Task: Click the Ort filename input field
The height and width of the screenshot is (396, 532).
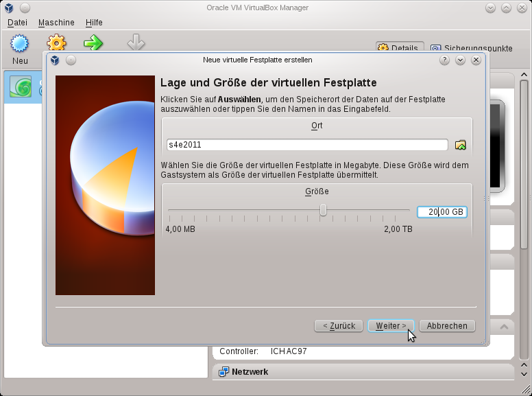Action: pos(307,145)
